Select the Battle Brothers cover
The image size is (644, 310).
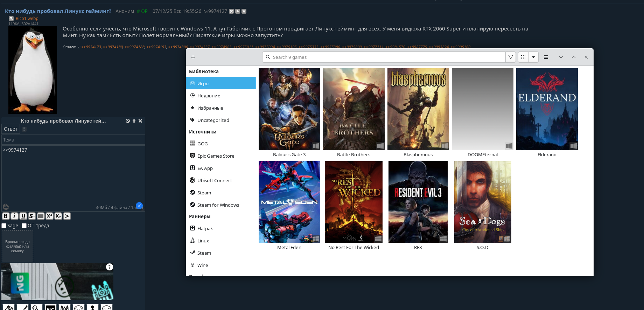pyautogui.click(x=354, y=109)
